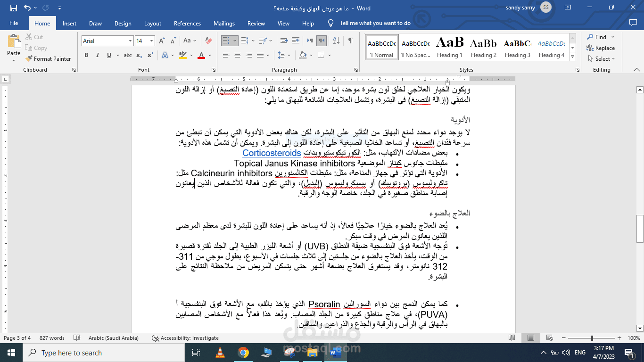Open Google Chrome from the taskbar

point(243,353)
